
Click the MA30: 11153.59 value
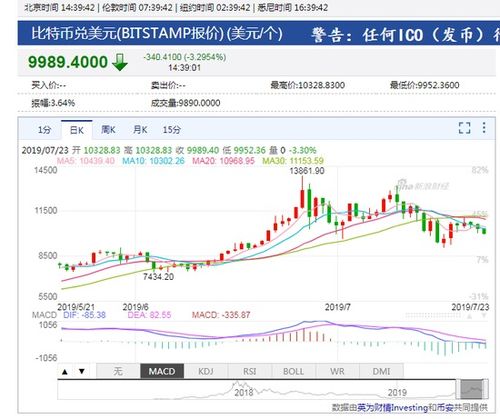tap(293, 161)
